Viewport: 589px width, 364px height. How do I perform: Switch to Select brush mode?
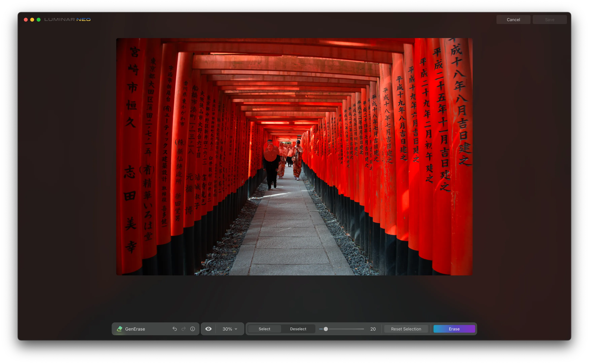point(264,329)
